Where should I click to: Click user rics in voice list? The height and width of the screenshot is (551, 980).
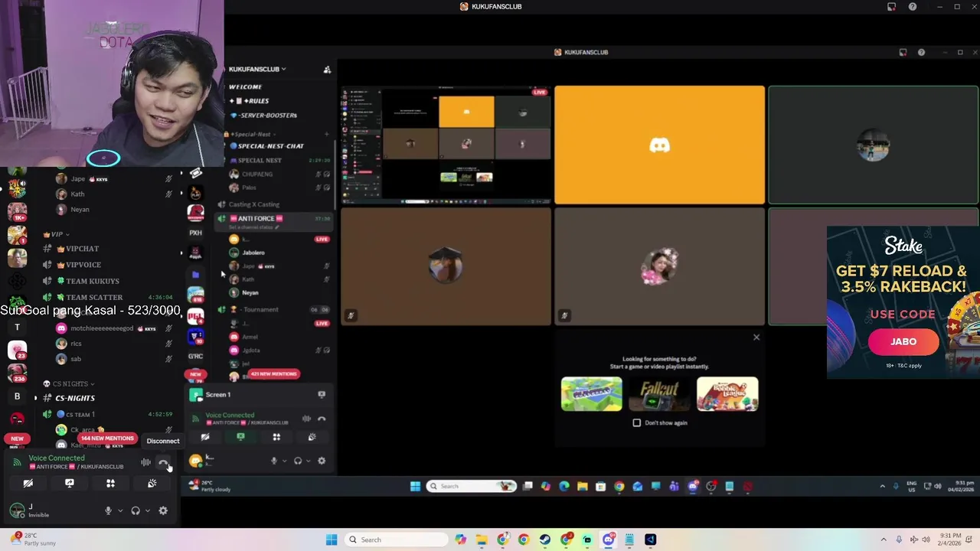76,344
